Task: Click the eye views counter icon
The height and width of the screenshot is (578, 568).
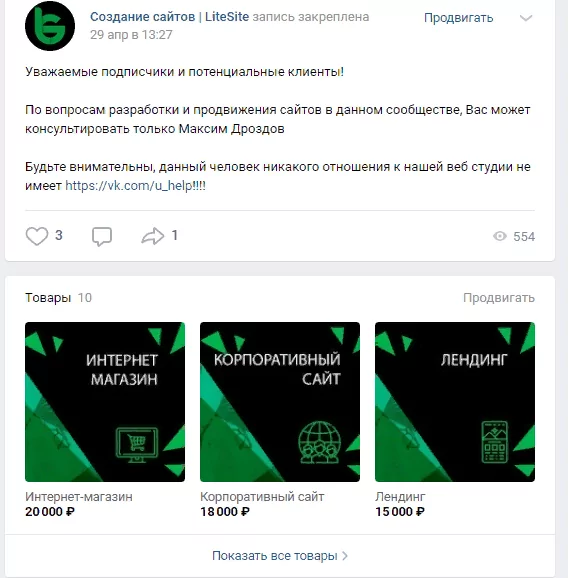Action: [500, 236]
